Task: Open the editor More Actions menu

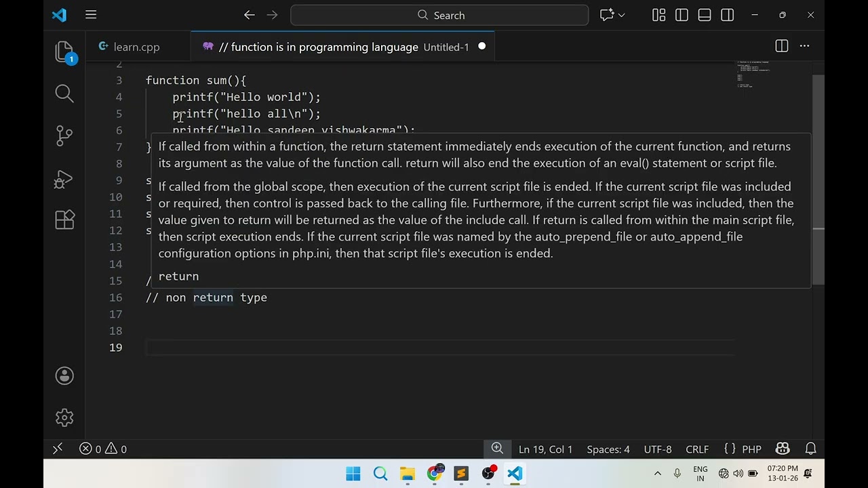Action: point(804,46)
